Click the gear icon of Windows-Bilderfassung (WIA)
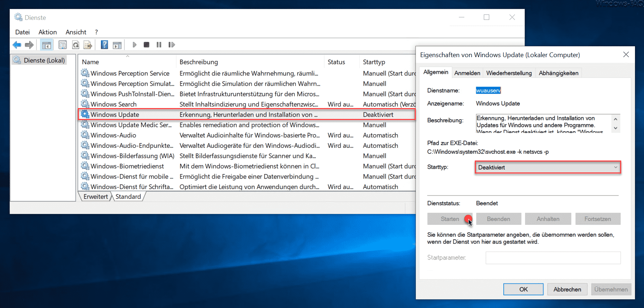Image resolution: width=644 pixels, height=308 pixels. click(x=85, y=156)
